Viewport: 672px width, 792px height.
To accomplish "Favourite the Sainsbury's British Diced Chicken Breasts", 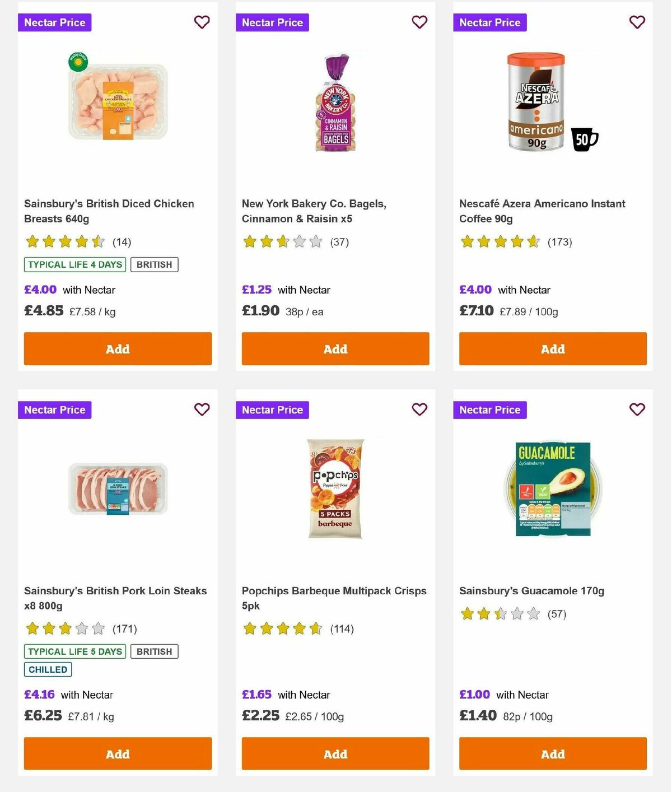I will pyautogui.click(x=202, y=22).
